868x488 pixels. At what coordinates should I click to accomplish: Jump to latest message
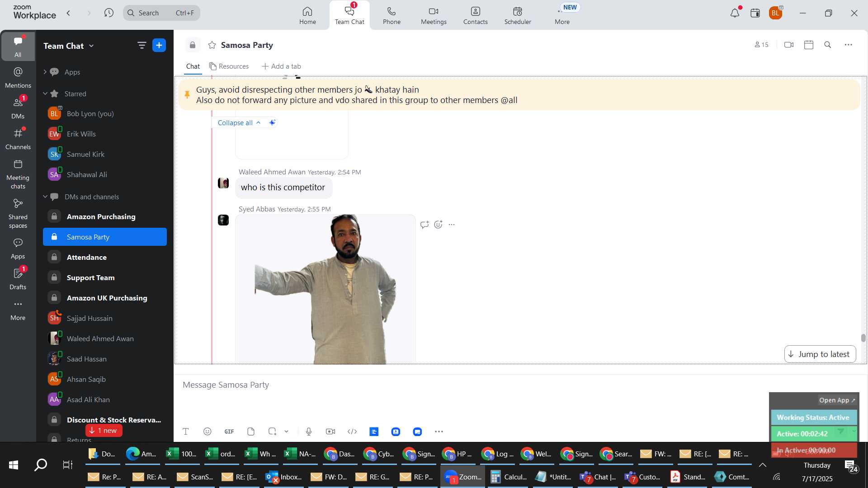point(820,354)
